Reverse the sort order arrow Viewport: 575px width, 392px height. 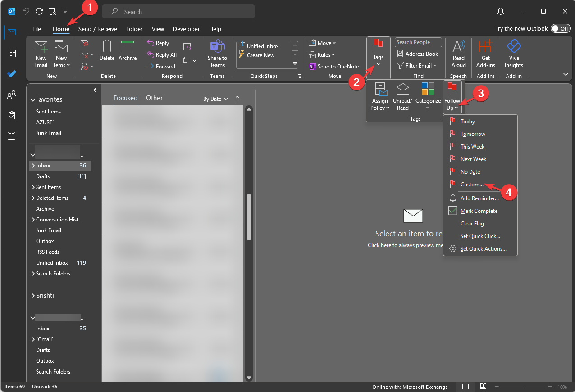[237, 99]
